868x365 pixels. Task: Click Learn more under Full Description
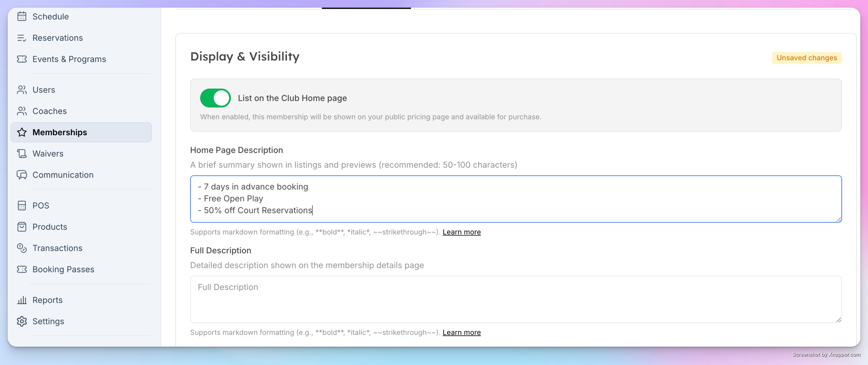coord(461,332)
